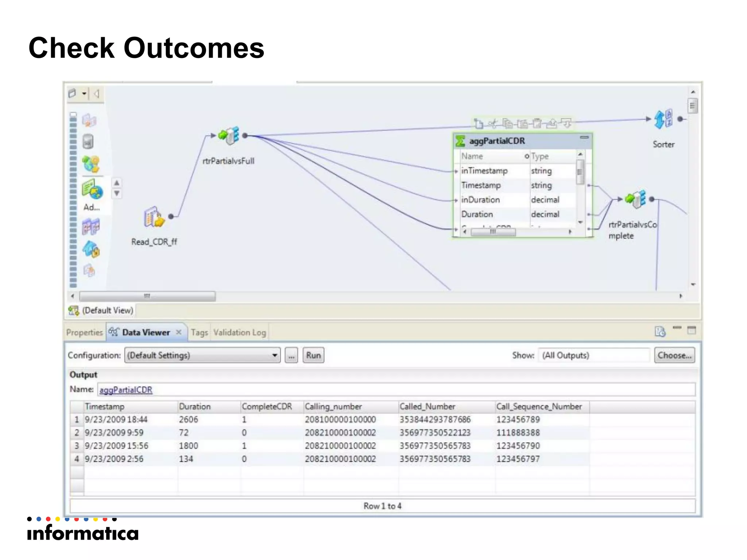Click the Timestamp column header
Screen dimensions: 747x560
(x=131, y=407)
